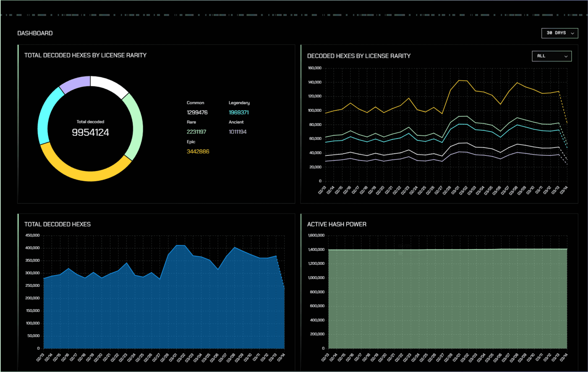Select the Ancient value 1011194
This screenshot has width=588, height=372.
(x=238, y=132)
